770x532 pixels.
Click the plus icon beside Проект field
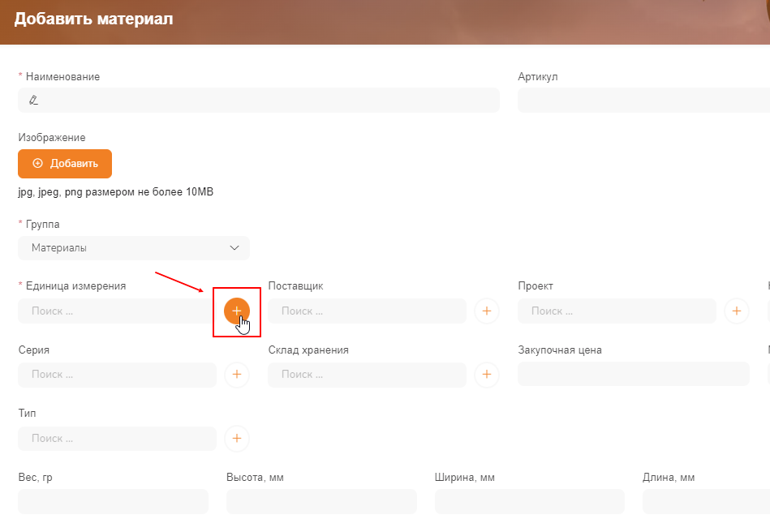[x=737, y=311]
